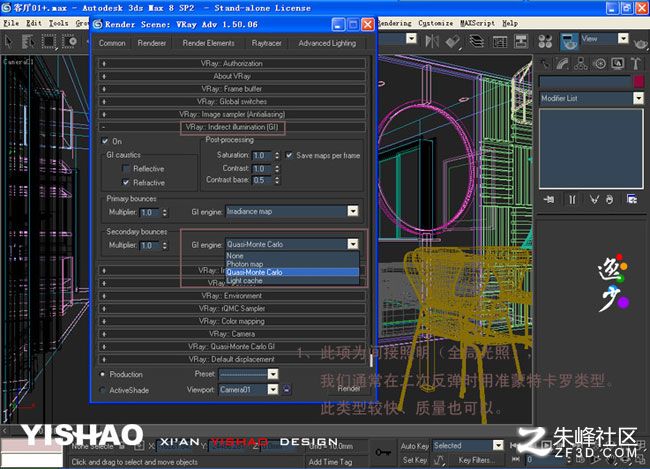The height and width of the screenshot is (469, 650).
Task: Open the Align tool icon
Action: pyautogui.click(x=453, y=41)
